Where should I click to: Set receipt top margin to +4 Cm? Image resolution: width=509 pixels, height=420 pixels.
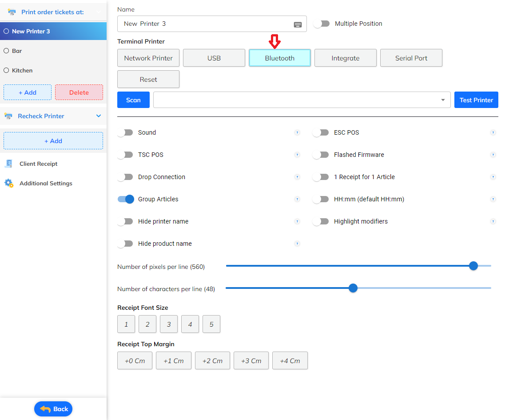coord(290,360)
